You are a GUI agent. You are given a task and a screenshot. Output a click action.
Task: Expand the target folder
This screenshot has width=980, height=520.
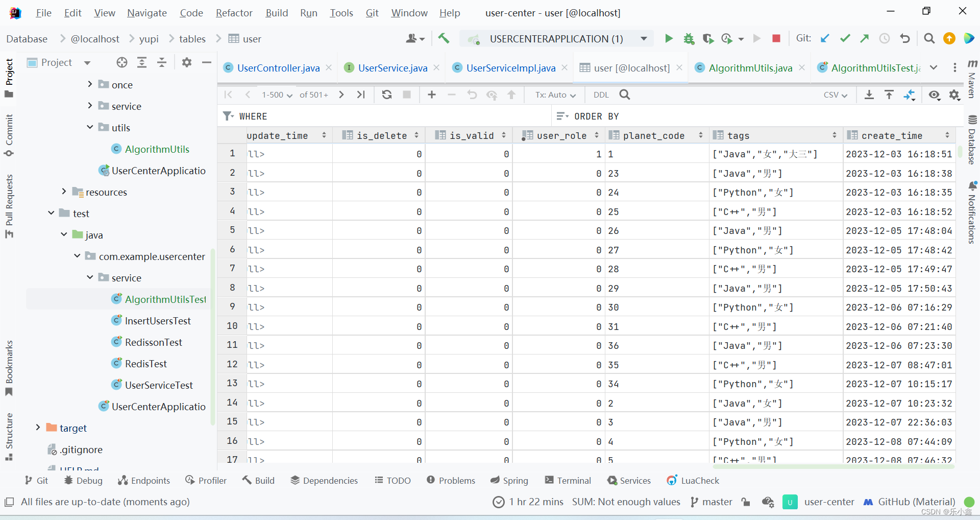point(38,428)
